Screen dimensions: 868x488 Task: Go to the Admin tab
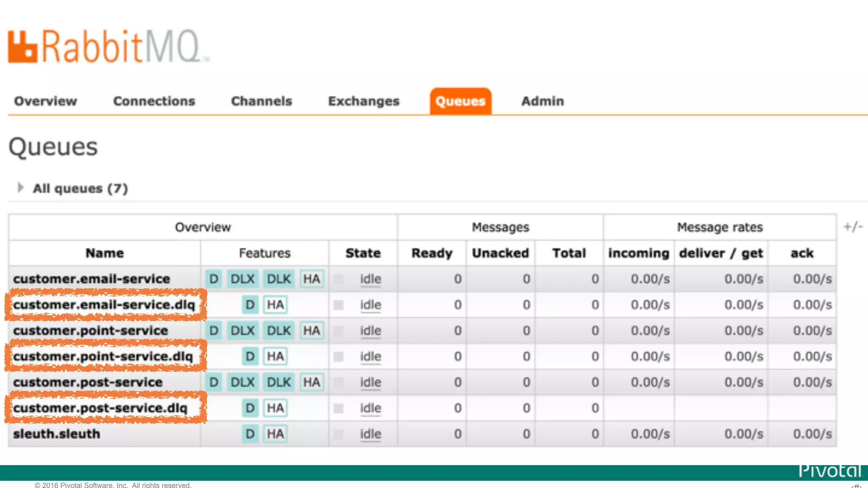pyautogui.click(x=542, y=101)
